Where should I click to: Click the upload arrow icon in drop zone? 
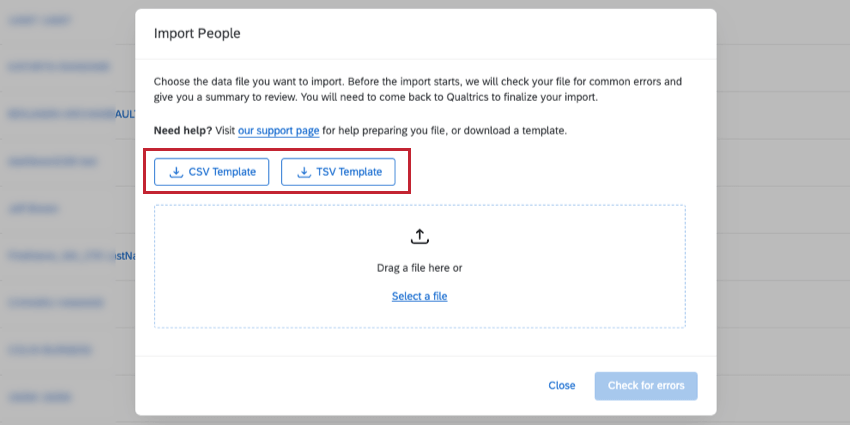(420, 237)
